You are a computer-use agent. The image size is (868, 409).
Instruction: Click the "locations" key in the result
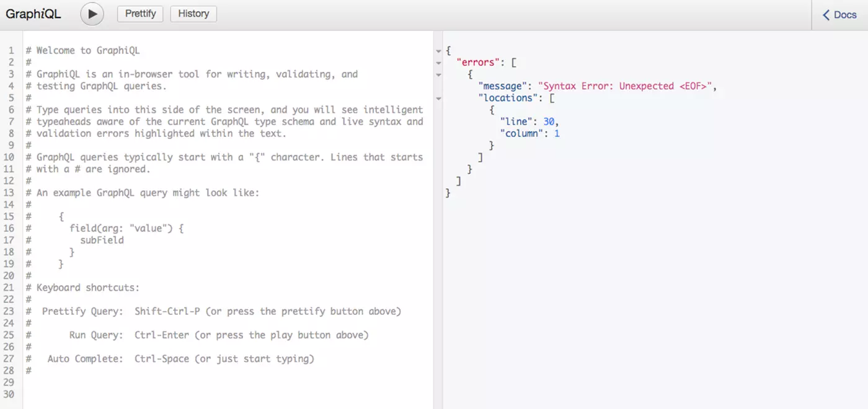508,98
